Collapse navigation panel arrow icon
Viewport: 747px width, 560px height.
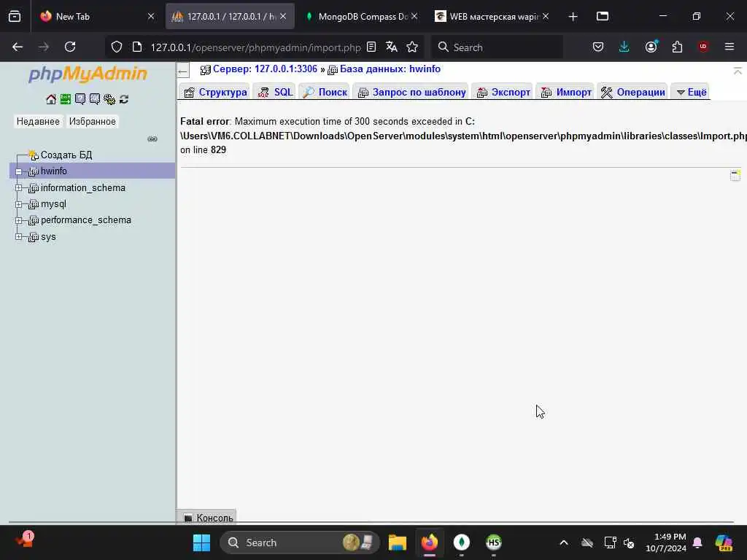[x=183, y=71]
